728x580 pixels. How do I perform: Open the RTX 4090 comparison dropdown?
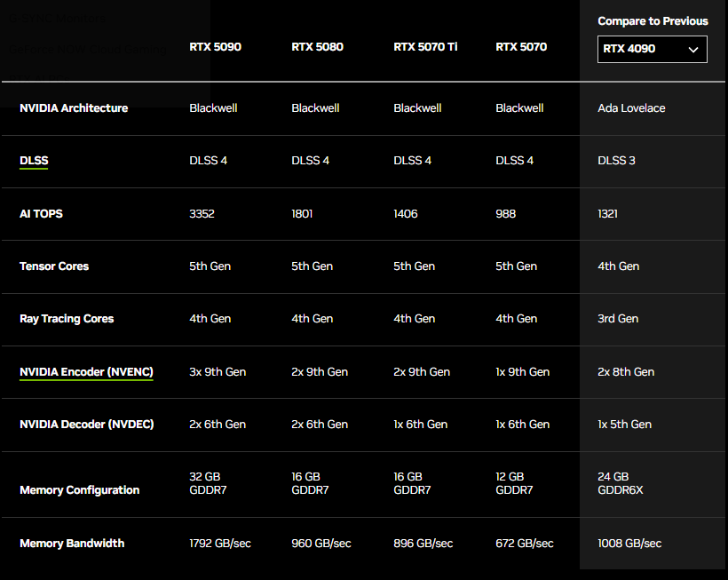(652, 49)
